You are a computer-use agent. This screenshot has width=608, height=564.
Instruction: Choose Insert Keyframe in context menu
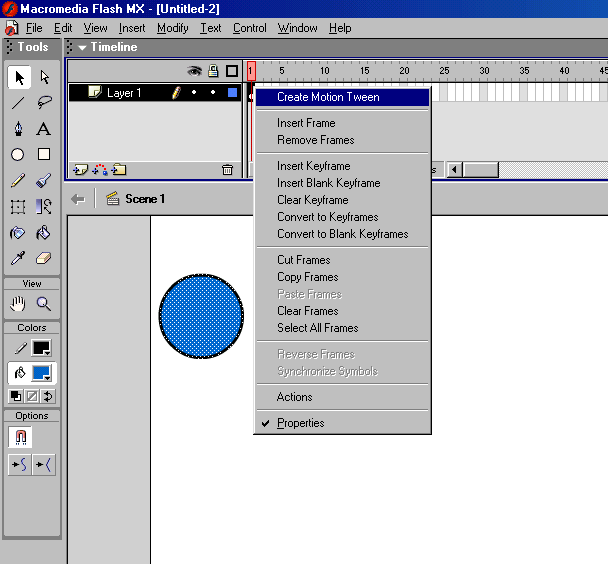tap(313, 166)
